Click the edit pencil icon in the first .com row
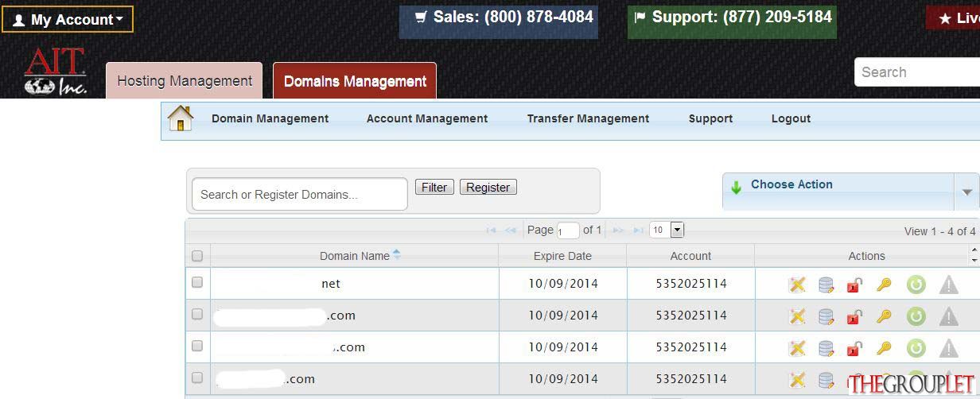 (796, 316)
